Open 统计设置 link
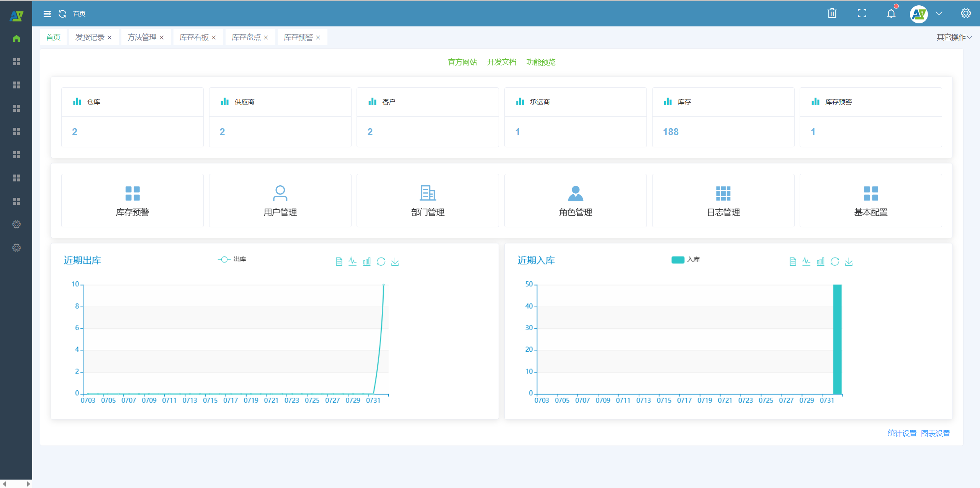 click(902, 433)
